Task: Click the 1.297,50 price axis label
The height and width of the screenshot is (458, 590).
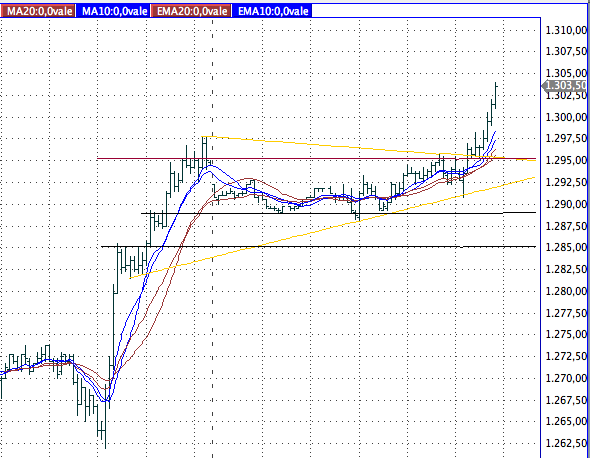Action: 566,138
